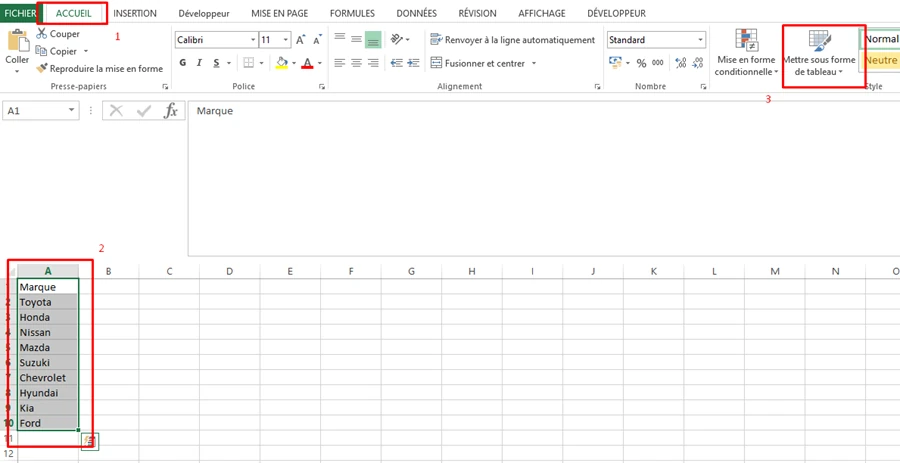Toggle bold with the G button
Image resolution: width=900 pixels, height=463 pixels.
pyautogui.click(x=183, y=63)
